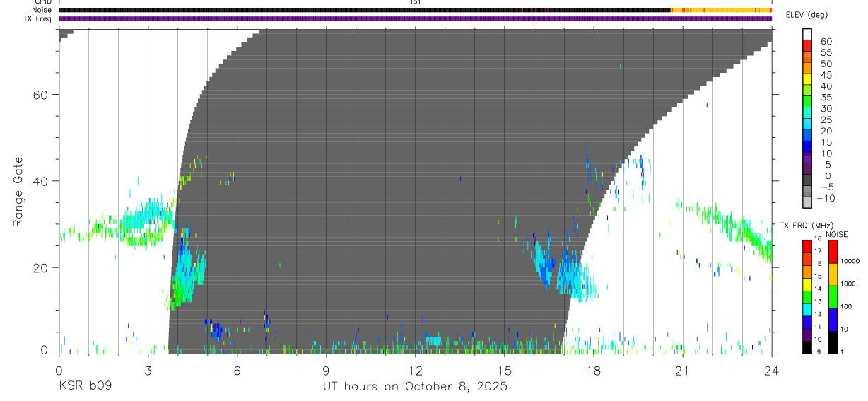The height and width of the screenshot is (401, 868).
Task: Click the TX frequency legend value 9
Action: click(820, 351)
